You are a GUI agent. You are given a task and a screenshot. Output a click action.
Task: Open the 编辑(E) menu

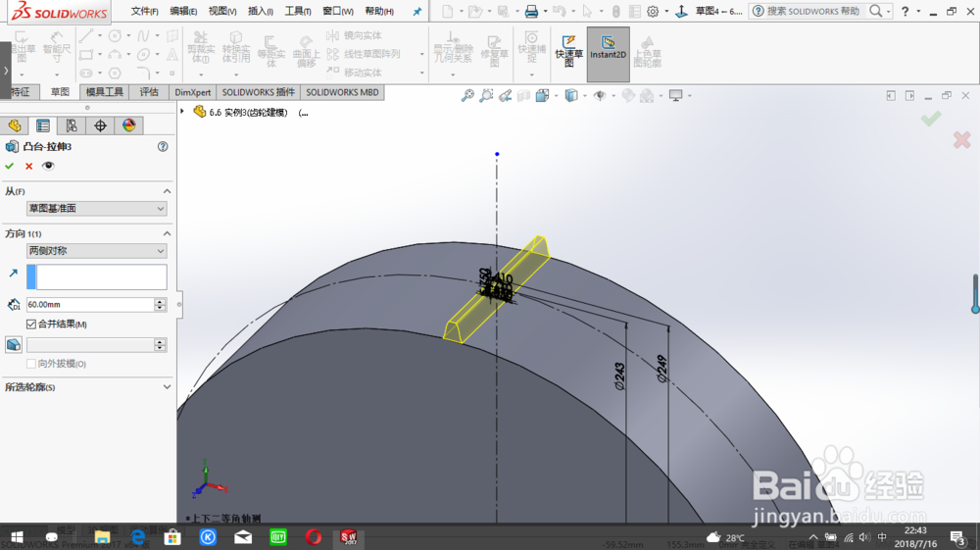point(183,11)
